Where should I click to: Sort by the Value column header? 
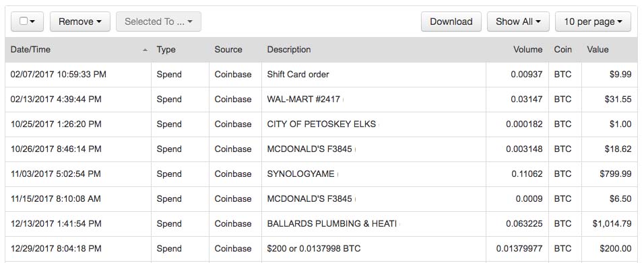[598, 50]
